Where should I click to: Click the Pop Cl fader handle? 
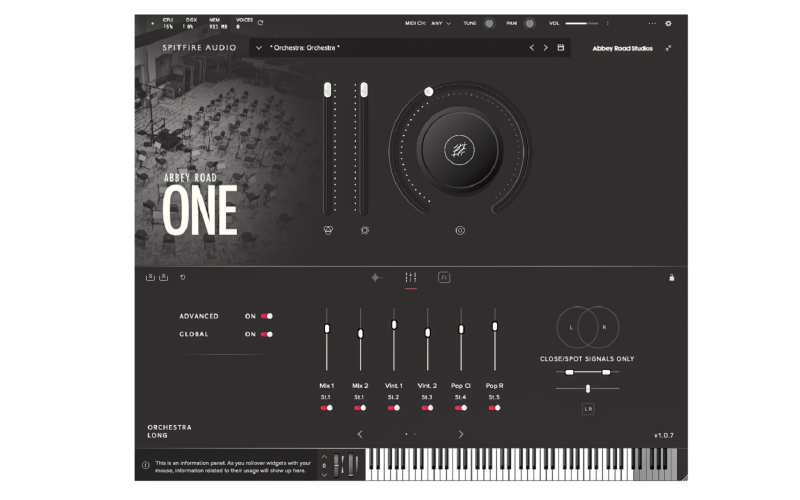coord(461,330)
